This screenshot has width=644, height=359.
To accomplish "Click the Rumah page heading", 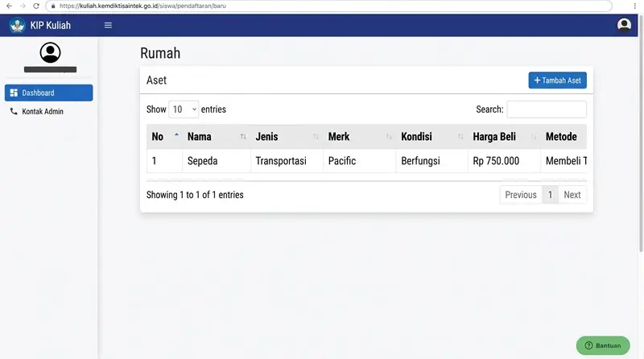I will point(160,53).
